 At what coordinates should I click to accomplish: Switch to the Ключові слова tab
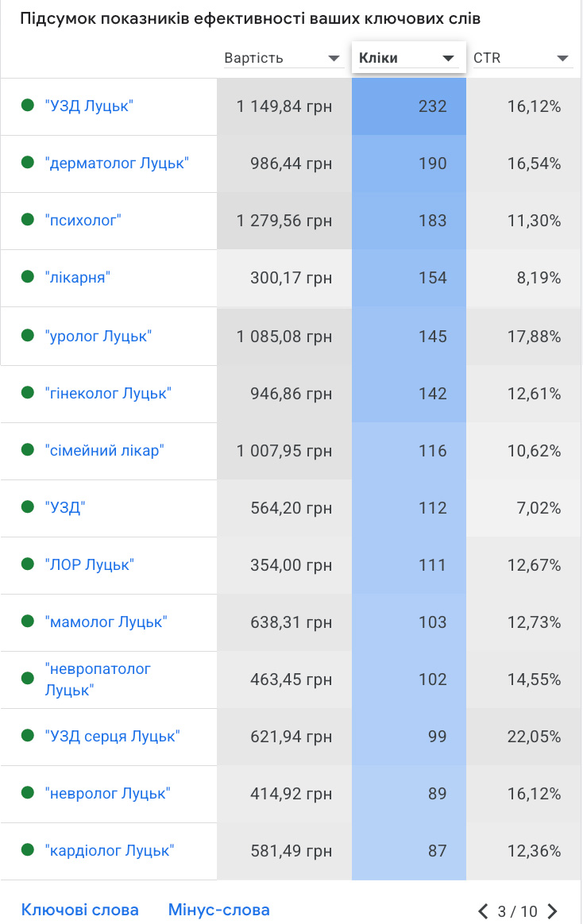coord(79,910)
